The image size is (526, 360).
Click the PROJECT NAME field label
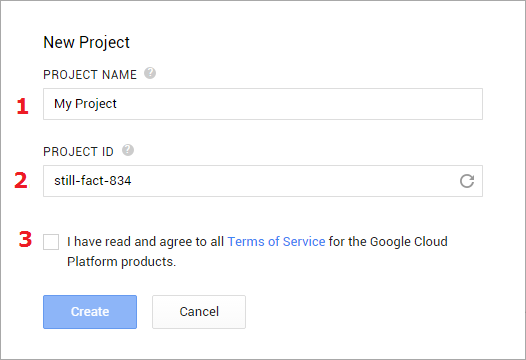click(90, 74)
